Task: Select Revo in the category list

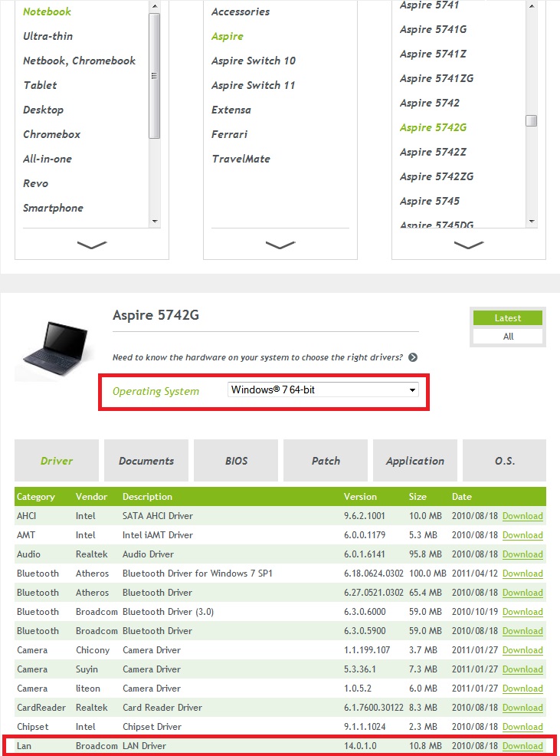Action: [x=36, y=184]
